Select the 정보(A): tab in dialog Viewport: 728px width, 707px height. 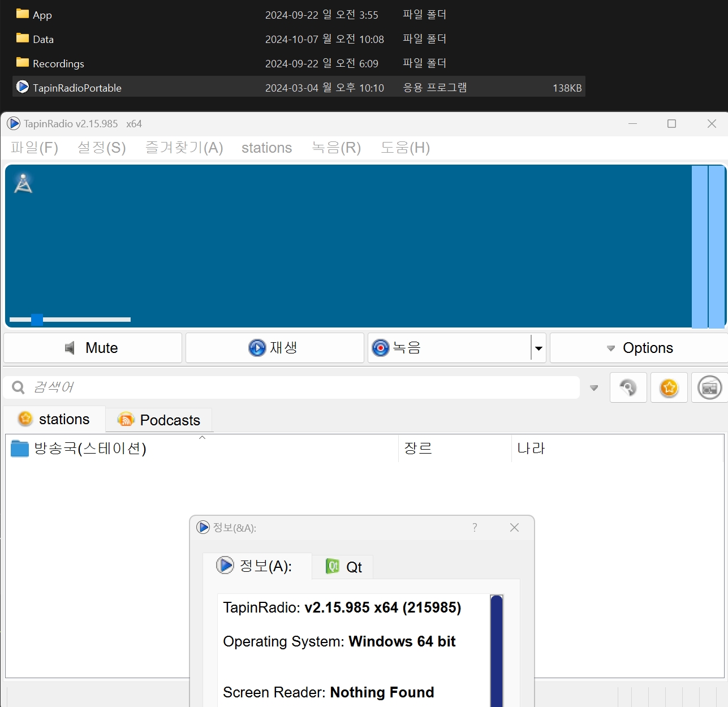[257, 566]
